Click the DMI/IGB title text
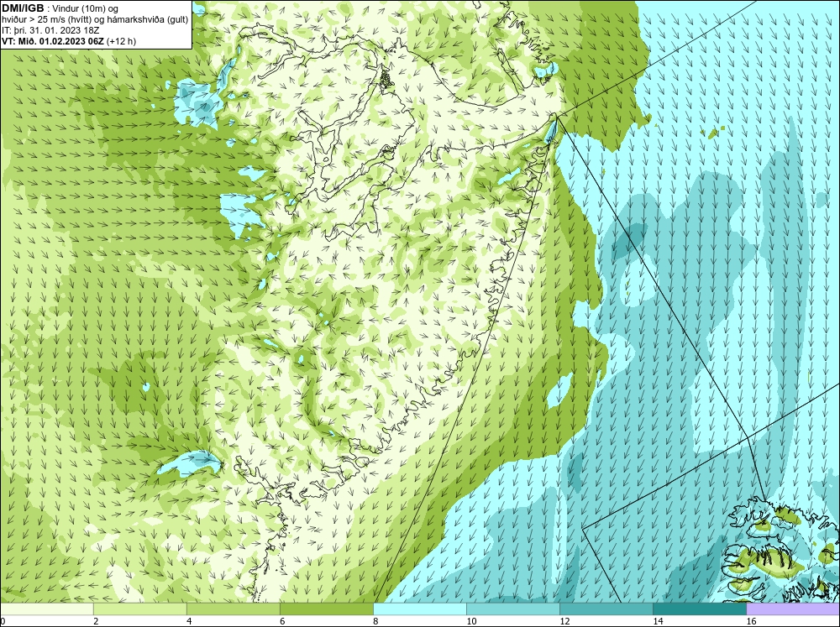 click(x=23, y=8)
